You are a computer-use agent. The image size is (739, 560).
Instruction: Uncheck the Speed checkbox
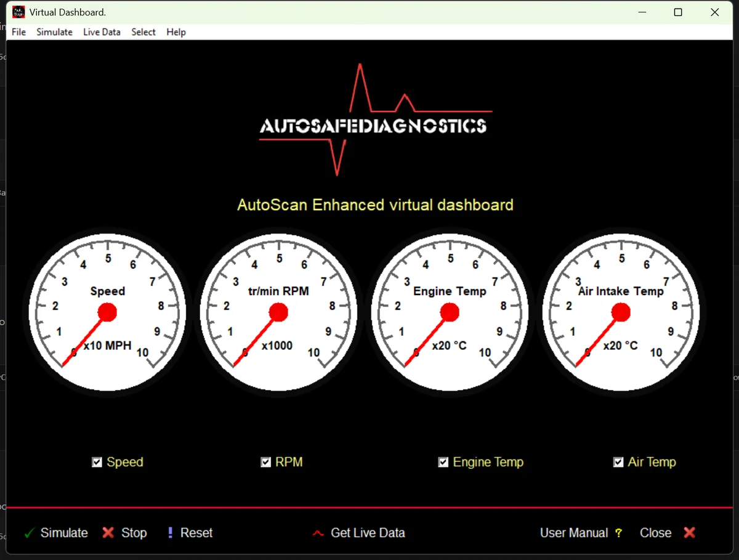click(97, 462)
